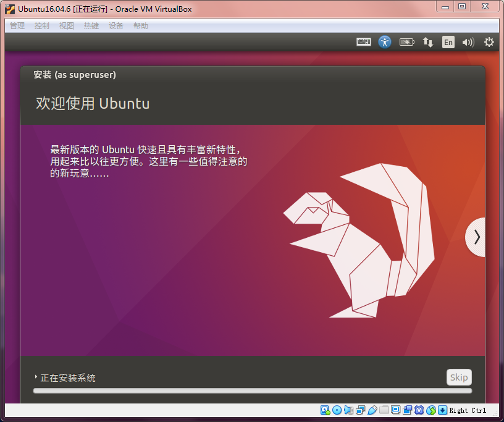Skip the current installation step
Image resolution: width=504 pixels, height=422 pixels.
[459, 377]
